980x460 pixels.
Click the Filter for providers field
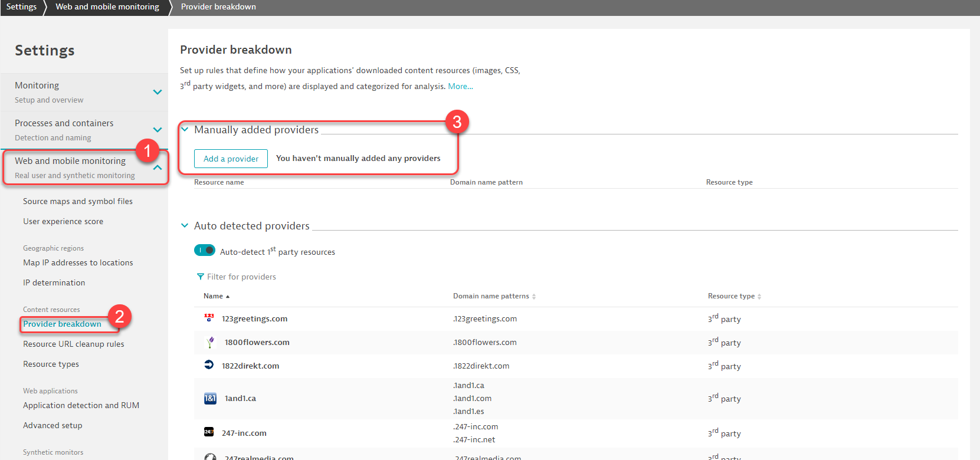241,277
